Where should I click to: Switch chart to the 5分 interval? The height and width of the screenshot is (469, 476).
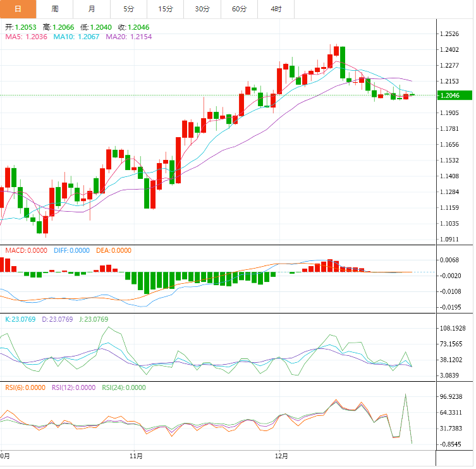129,9
